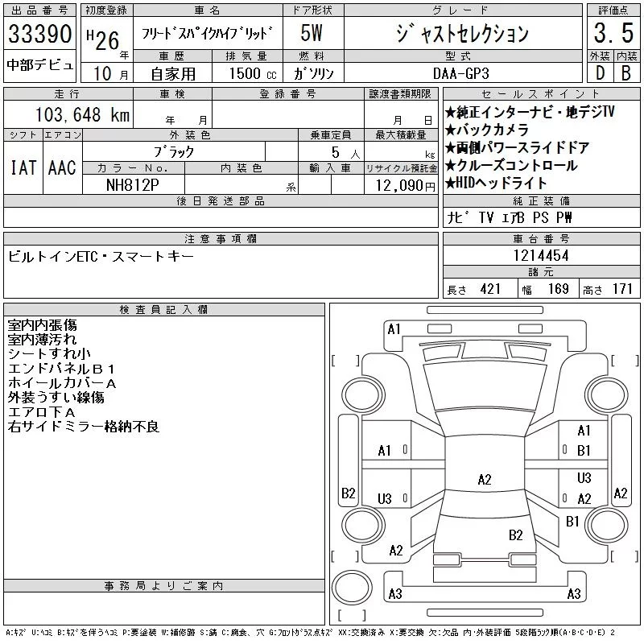Click the lot number 33390
Viewport: 644px width, 644px height.
[39, 33]
